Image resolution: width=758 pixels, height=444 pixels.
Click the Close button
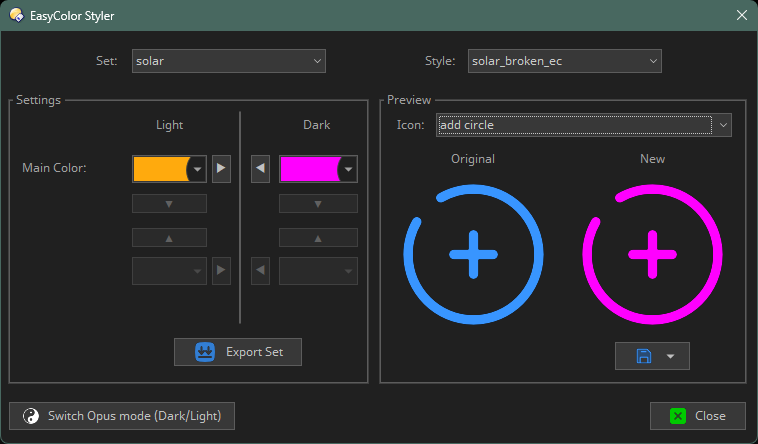point(698,416)
